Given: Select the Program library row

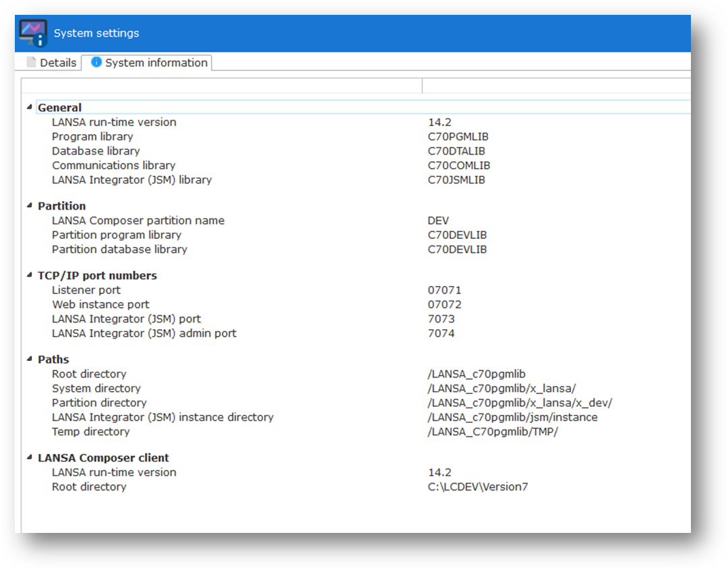Looking at the screenshot, I should click(x=92, y=136).
